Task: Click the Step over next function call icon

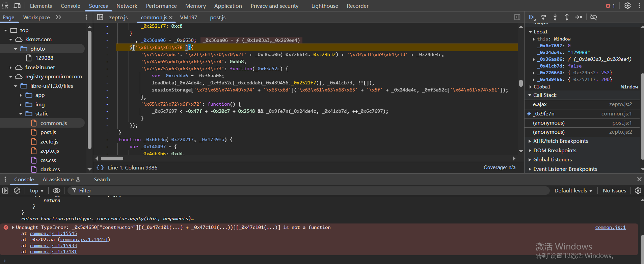Action: 543,17
